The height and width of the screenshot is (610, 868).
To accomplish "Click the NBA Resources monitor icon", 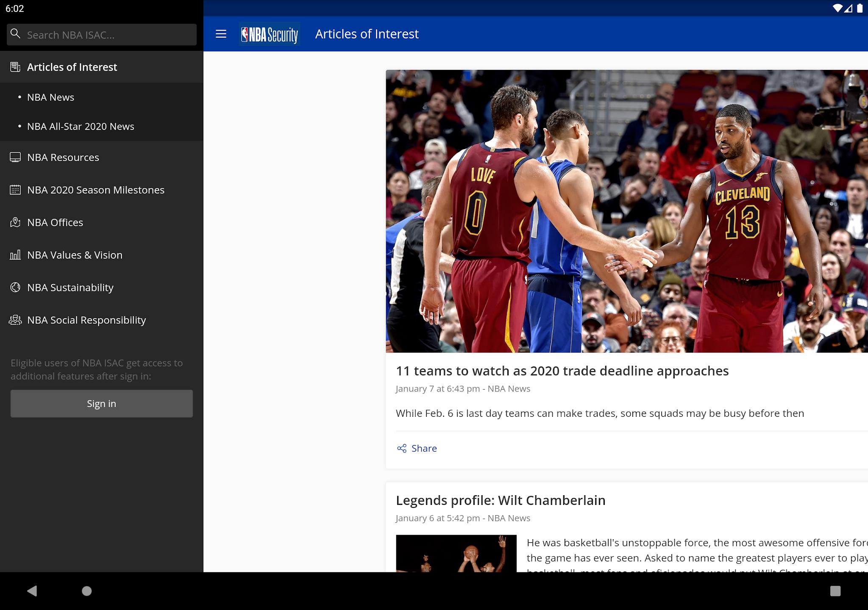I will pos(15,157).
